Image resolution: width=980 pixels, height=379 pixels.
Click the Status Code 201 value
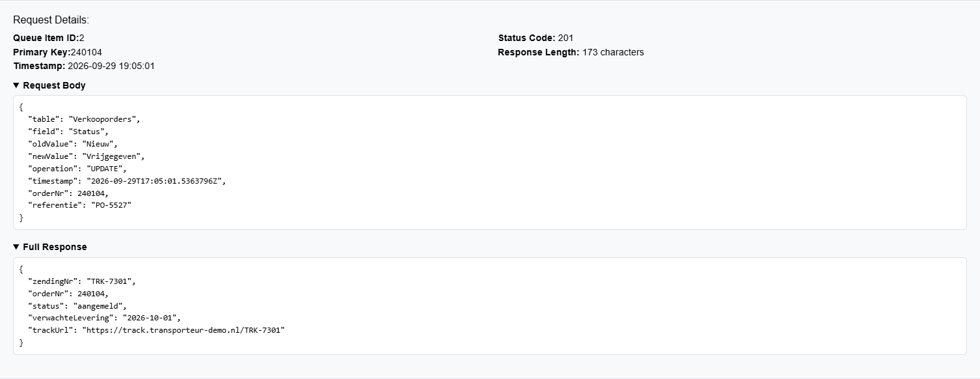pos(565,38)
